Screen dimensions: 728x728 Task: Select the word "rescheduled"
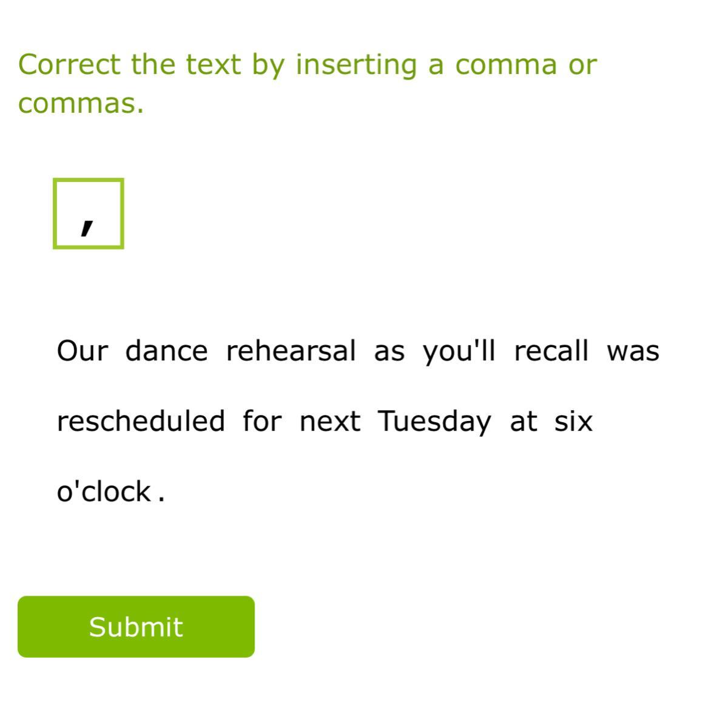[141, 421]
